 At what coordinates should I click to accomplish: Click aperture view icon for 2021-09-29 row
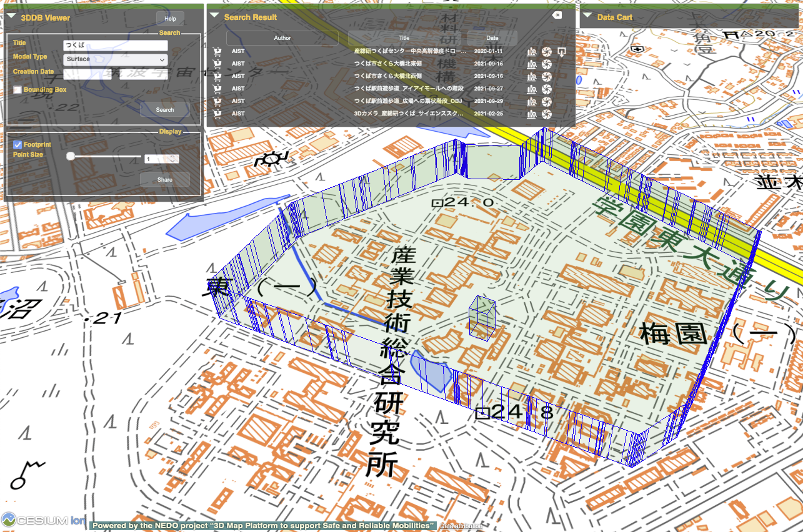(x=546, y=101)
